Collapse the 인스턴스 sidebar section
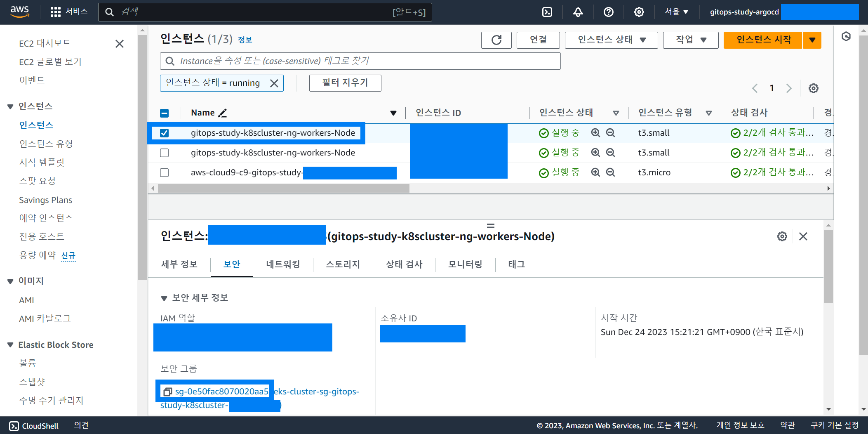 10,107
